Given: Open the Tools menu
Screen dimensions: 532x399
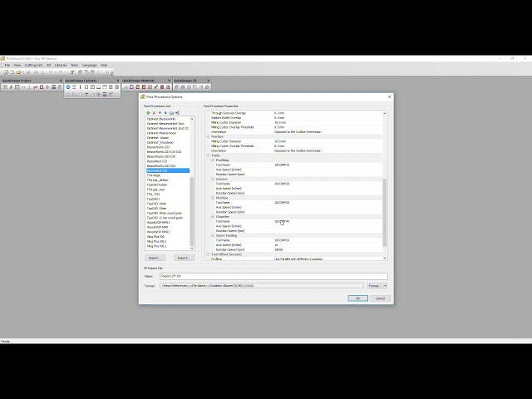Looking at the screenshot, I should pyautogui.click(x=74, y=65).
